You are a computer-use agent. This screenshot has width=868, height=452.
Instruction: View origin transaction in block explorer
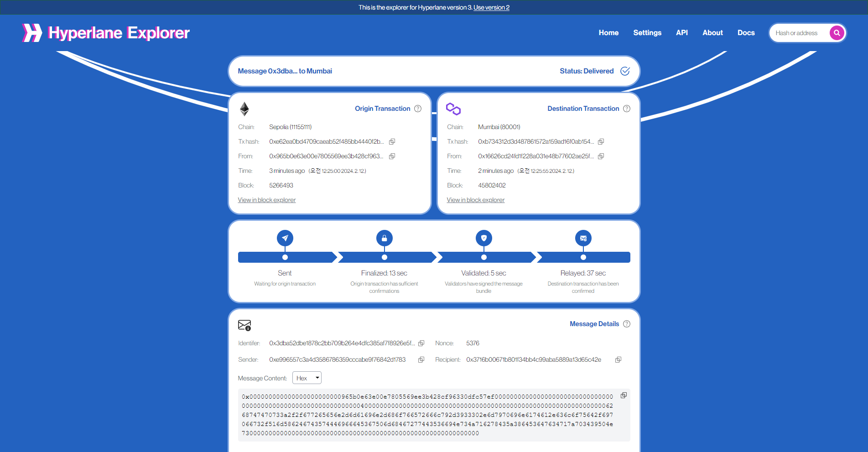coord(267,200)
